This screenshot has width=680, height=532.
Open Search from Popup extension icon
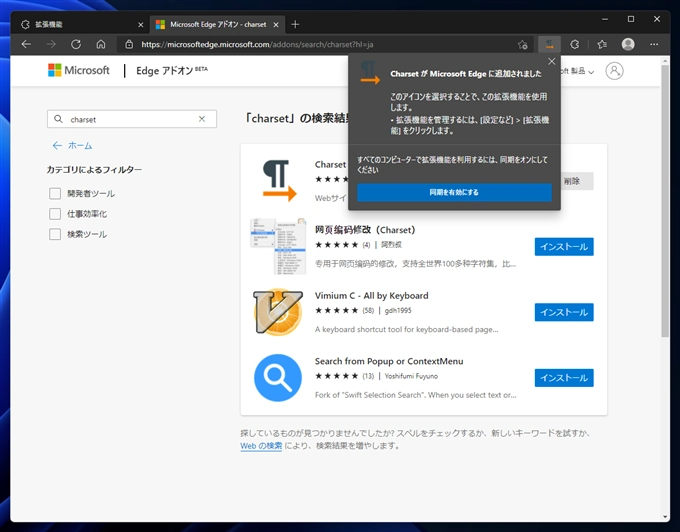click(x=278, y=378)
